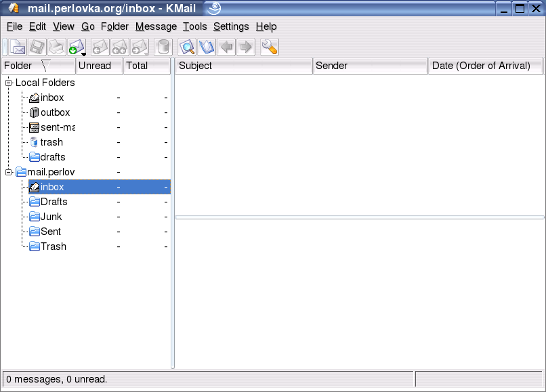Screen dimensions: 546x392
Task: Click the Move to Trash can icon
Action: tap(163, 47)
